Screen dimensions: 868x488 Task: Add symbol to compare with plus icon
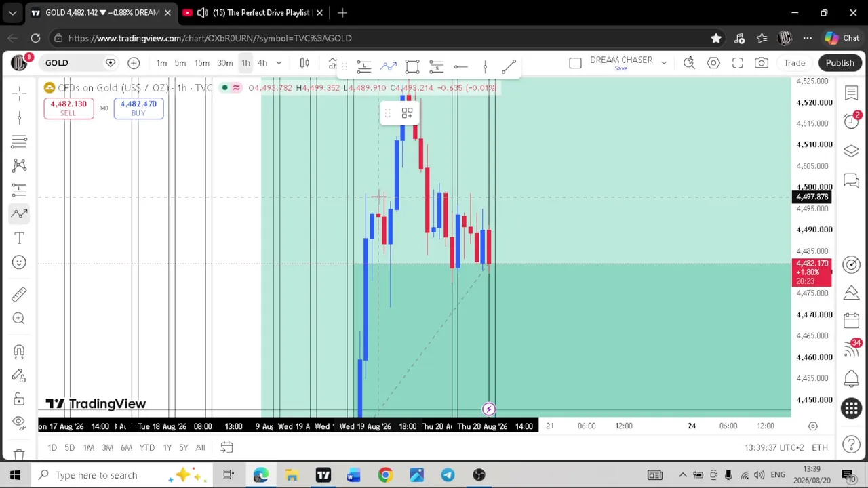click(134, 63)
